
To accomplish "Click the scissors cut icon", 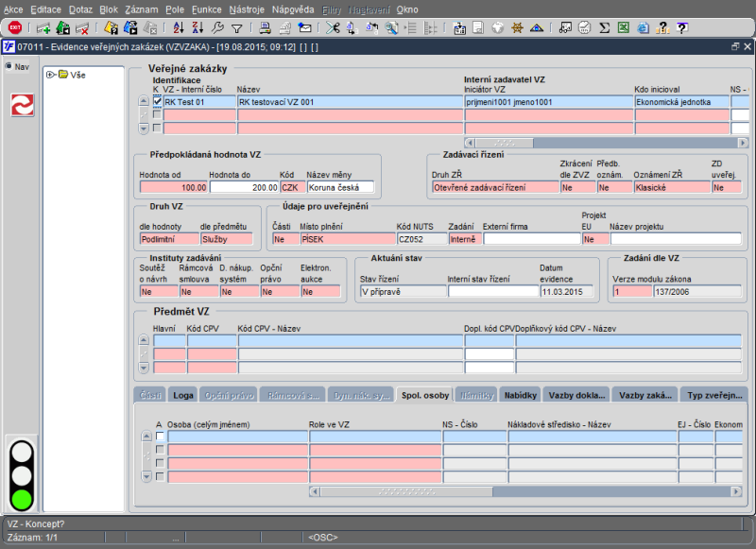I will (333, 27).
